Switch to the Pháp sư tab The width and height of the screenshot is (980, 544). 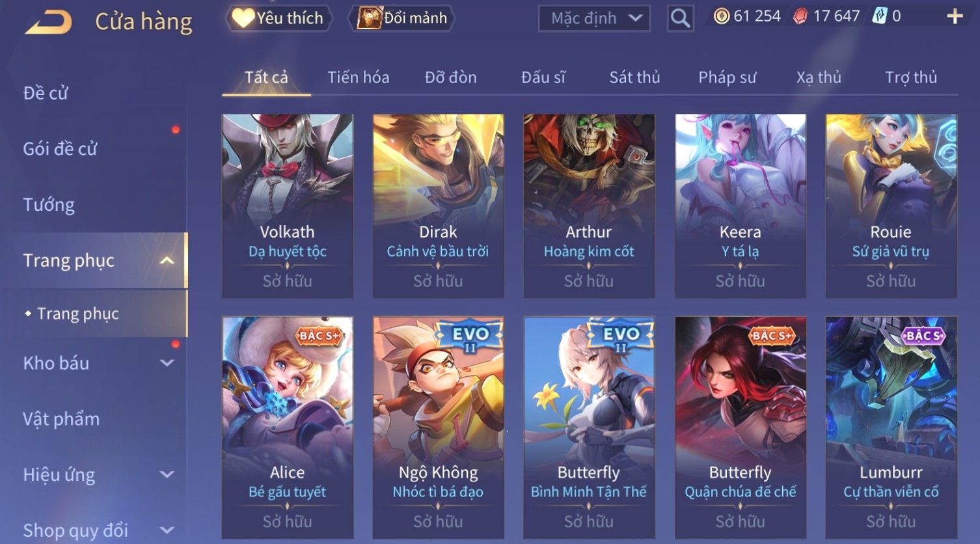[727, 77]
